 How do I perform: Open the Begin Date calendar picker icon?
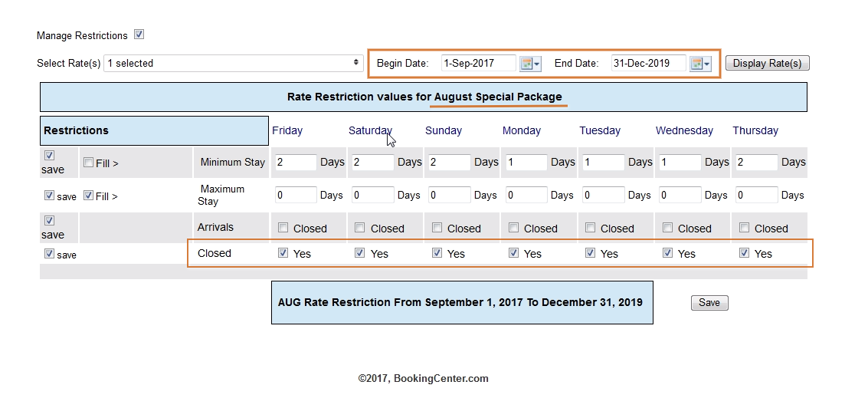[530, 64]
